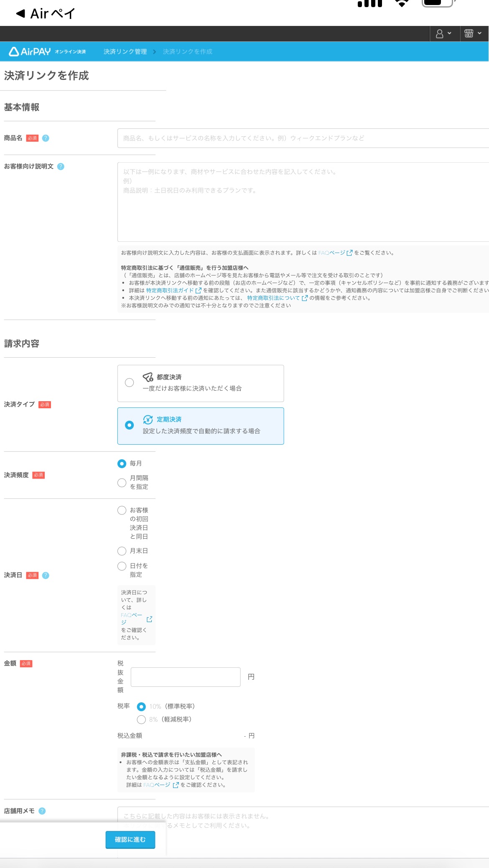Click external icon next to description FAQページ
Screen dimensions: 489x868
(x=349, y=253)
